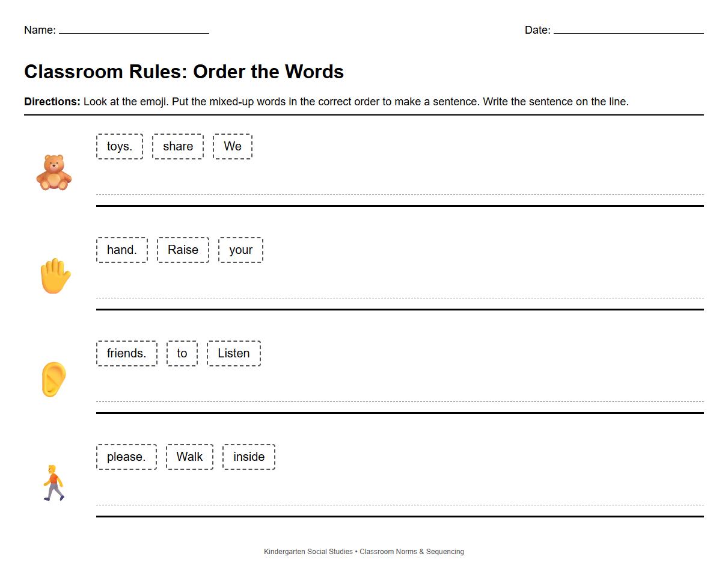Select the word card 'share'
Screen dimensions: 728x580
click(177, 146)
